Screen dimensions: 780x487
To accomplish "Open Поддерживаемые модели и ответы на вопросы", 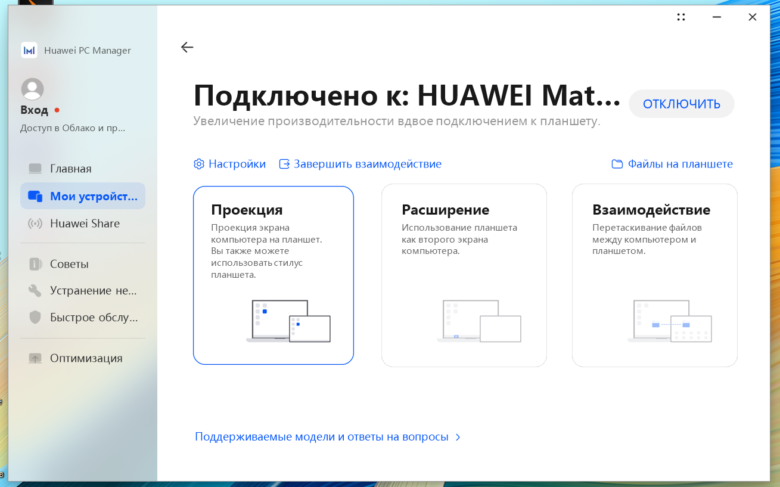I will 321,437.
